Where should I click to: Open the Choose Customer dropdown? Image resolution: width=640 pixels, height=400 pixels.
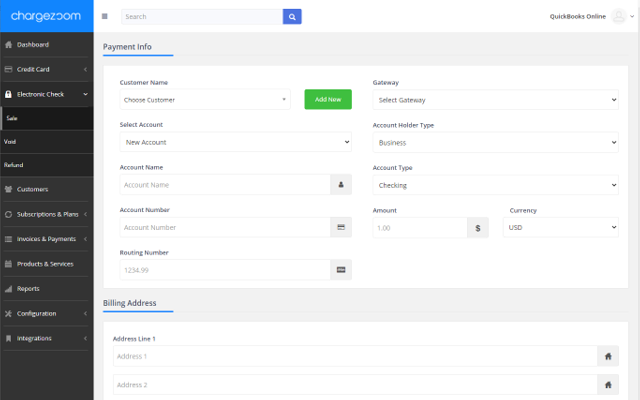click(x=205, y=100)
